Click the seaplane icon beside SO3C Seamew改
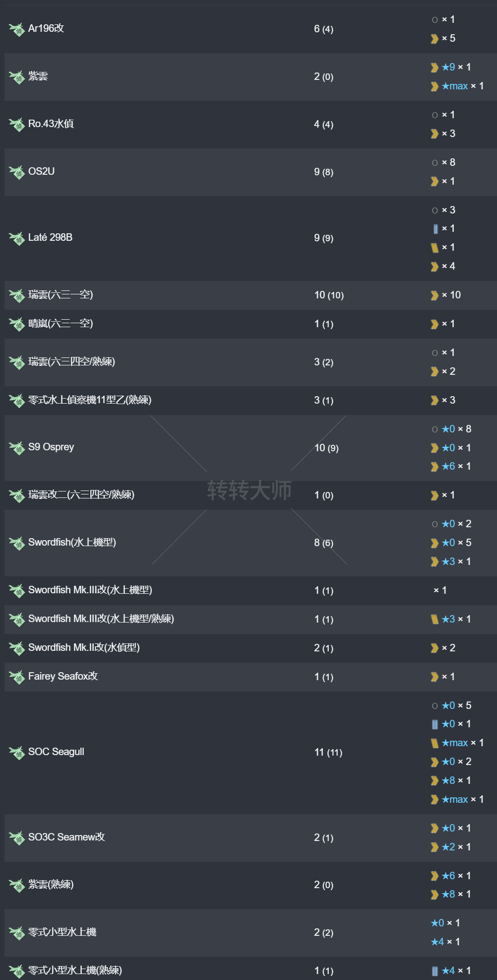 [x=17, y=838]
